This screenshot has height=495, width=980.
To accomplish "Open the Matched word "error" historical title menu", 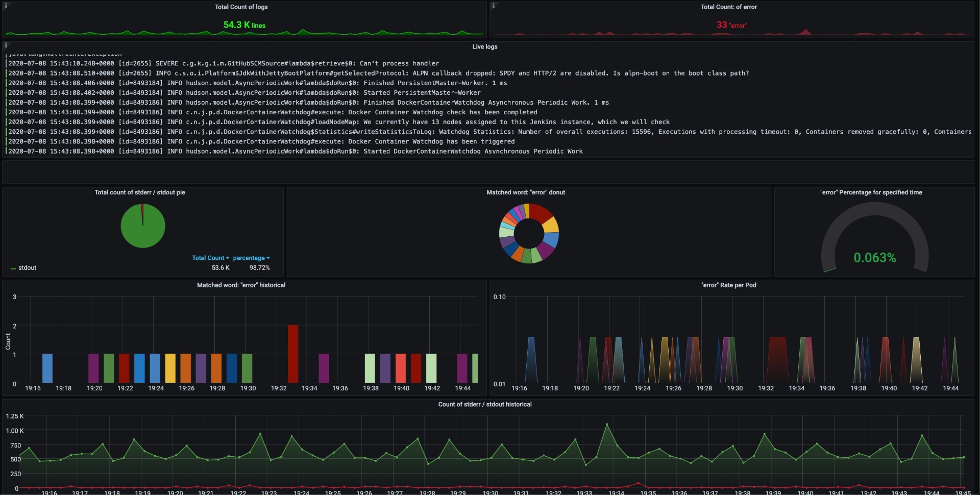I will pyautogui.click(x=241, y=285).
